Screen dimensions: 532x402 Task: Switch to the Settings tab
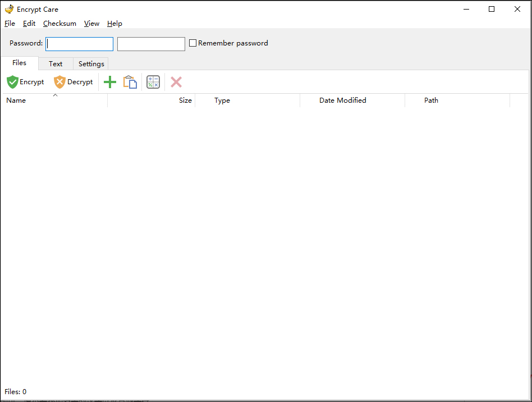(x=91, y=64)
